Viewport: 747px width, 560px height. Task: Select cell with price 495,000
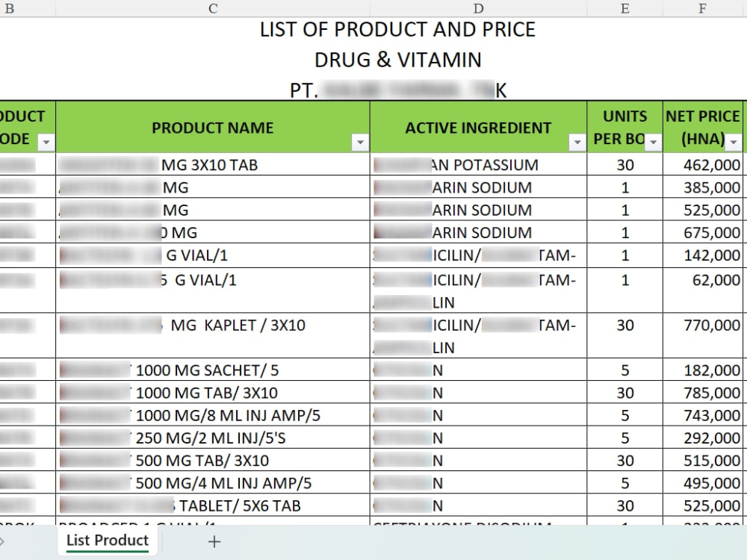pyautogui.click(x=703, y=482)
